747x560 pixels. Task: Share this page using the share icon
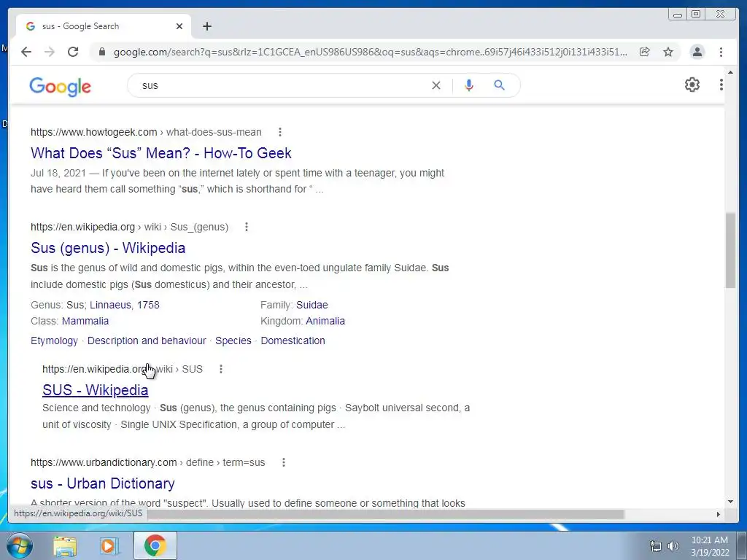(x=645, y=52)
